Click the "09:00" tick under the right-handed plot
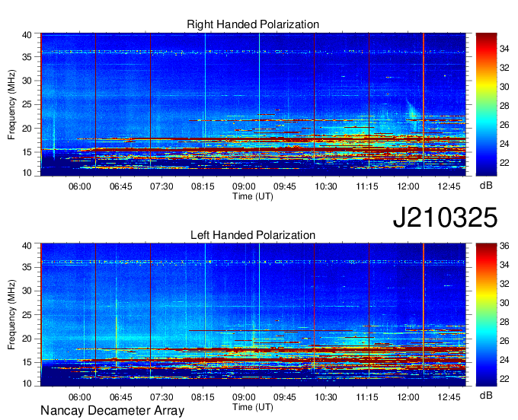518x420 pixels. [x=244, y=186]
